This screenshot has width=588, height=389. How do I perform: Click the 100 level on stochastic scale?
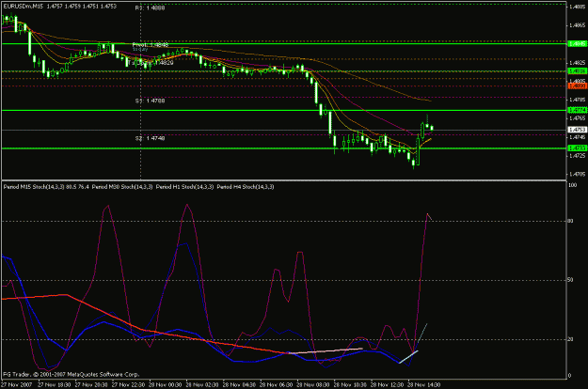pos(573,185)
